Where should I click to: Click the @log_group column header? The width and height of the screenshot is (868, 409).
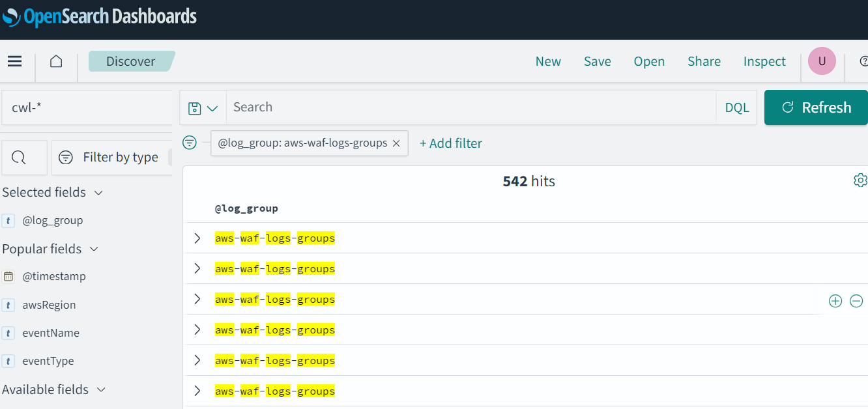246,208
